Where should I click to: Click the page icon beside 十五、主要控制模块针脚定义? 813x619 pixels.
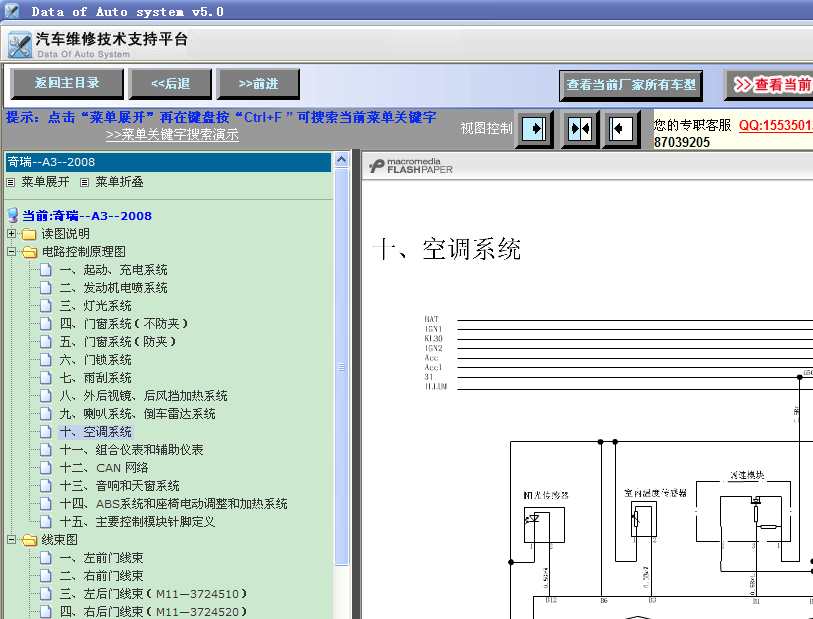[46, 522]
